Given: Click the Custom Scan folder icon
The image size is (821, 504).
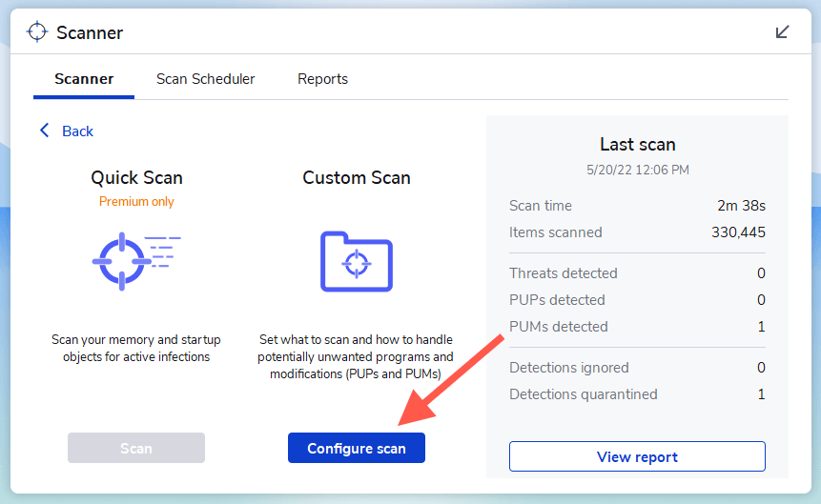Looking at the screenshot, I should click(357, 261).
